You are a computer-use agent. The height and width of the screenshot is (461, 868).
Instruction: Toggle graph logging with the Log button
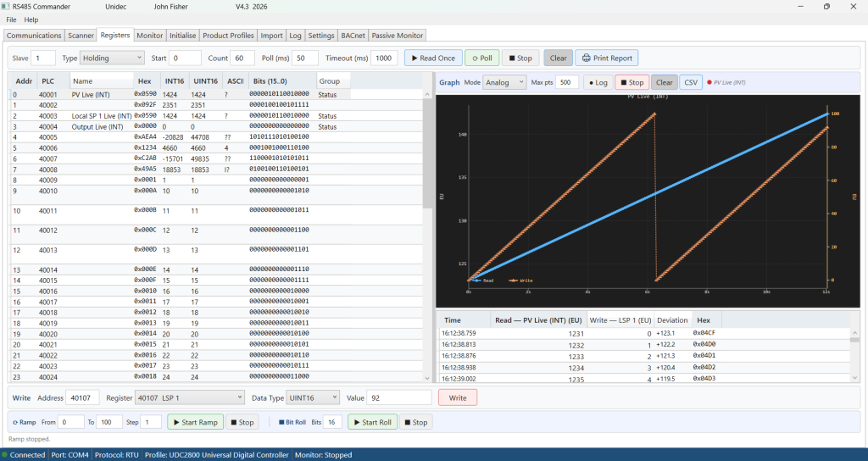(x=597, y=82)
